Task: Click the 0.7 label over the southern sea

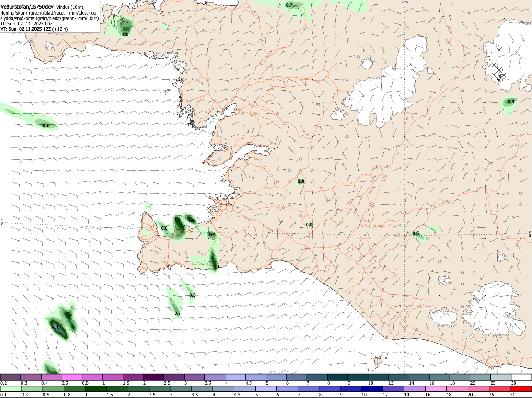Action: coord(177,314)
